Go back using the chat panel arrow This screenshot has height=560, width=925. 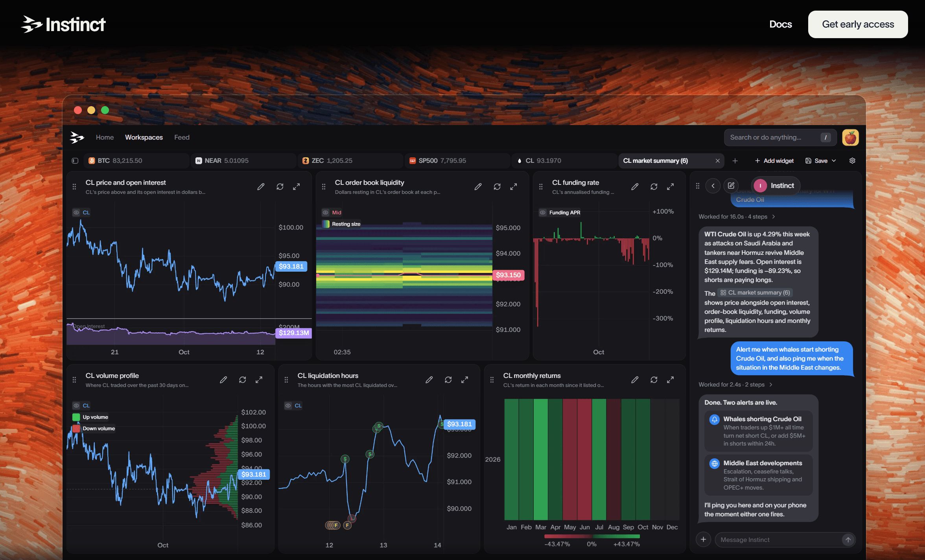tap(713, 186)
